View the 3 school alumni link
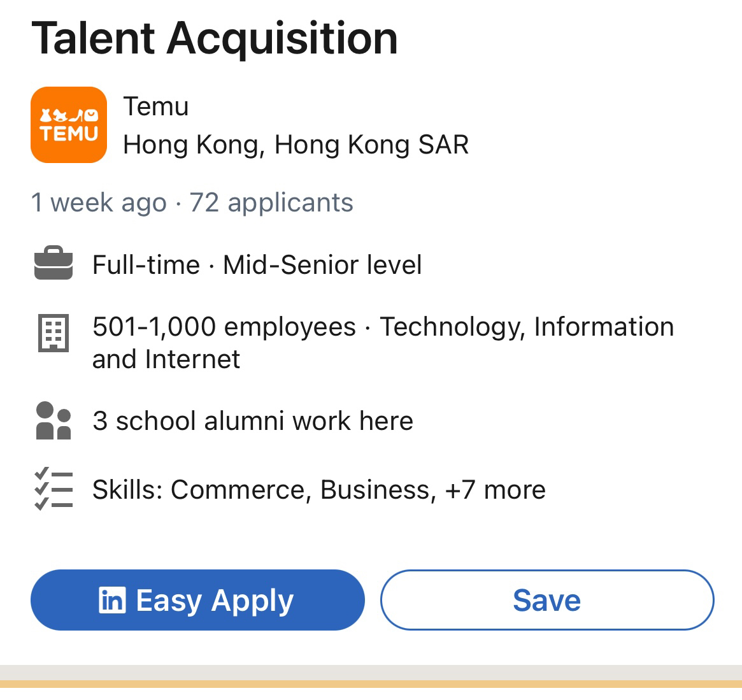Viewport: 742px width, 700px height. [x=253, y=421]
